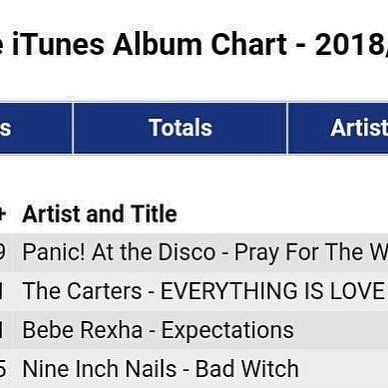This screenshot has width=388, height=388.
Task: Click the iTunes Album Chart page heading
Action: [x=149, y=44]
